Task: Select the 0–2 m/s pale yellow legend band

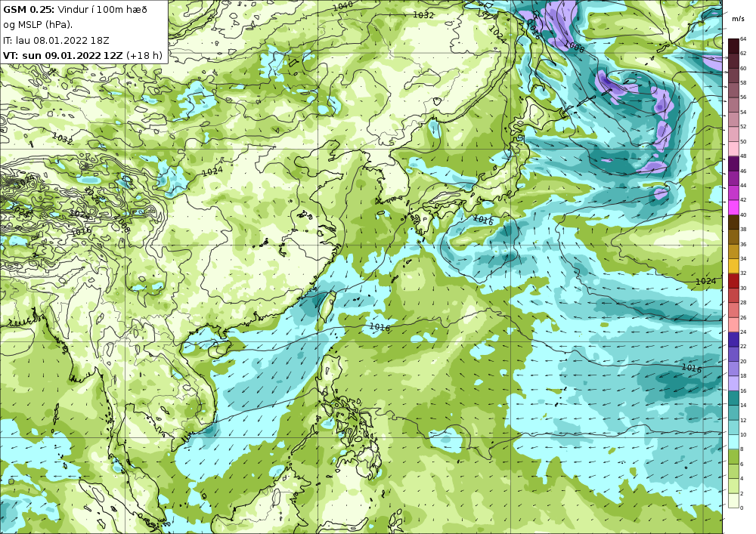Action: (733, 501)
